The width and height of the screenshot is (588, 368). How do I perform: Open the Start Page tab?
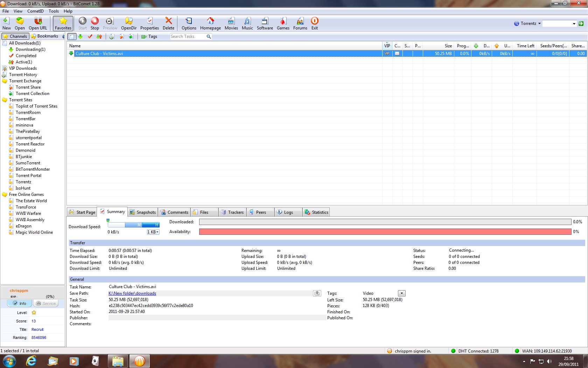(x=82, y=212)
